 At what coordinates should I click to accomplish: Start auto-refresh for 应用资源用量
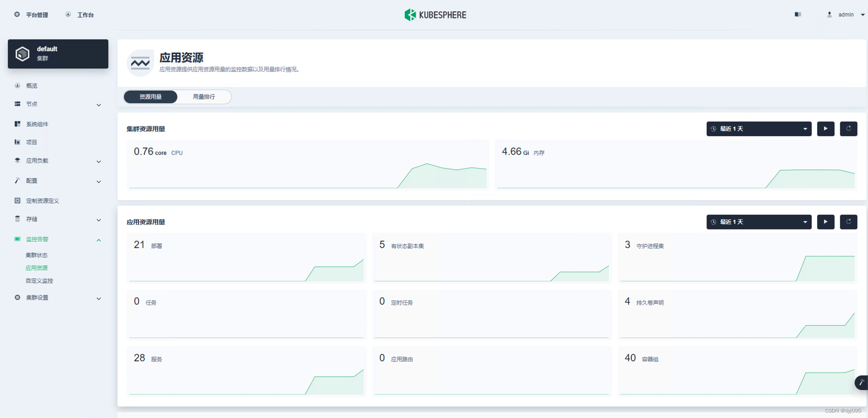point(826,222)
